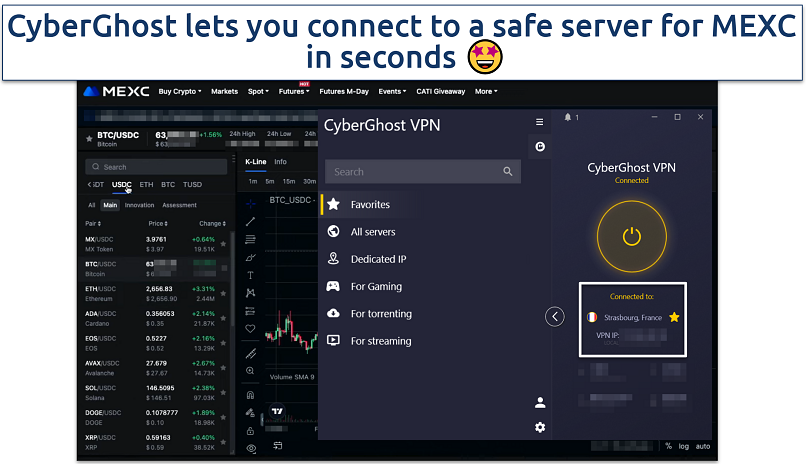Image resolution: width=806 pixels, height=464 pixels.
Task: Sort the list by Price column
Action: coord(158,224)
